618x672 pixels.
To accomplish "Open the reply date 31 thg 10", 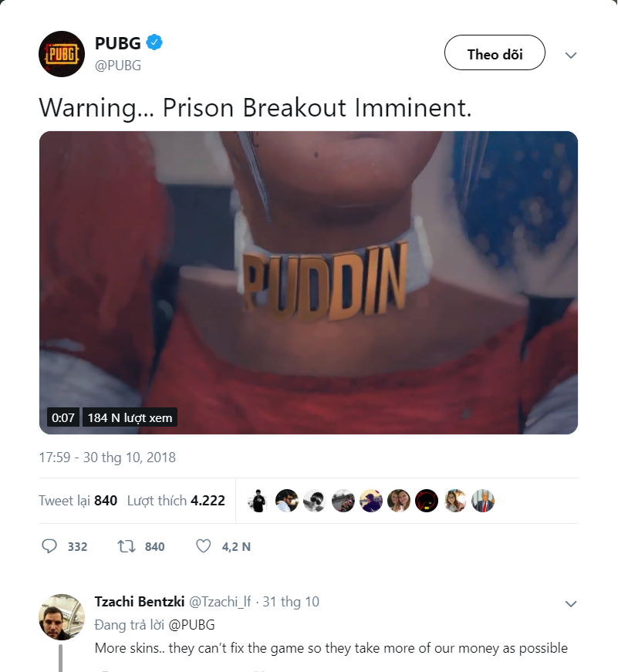I will tap(291, 602).
